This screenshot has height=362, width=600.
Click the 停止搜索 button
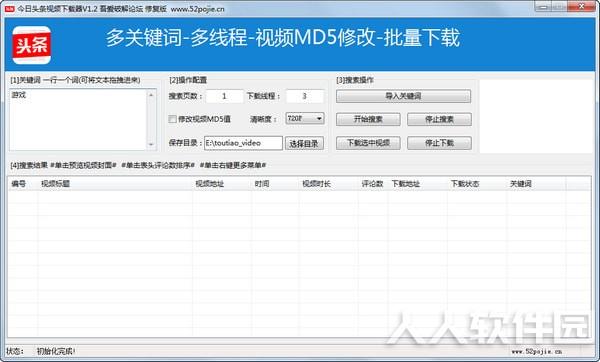[439, 119]
